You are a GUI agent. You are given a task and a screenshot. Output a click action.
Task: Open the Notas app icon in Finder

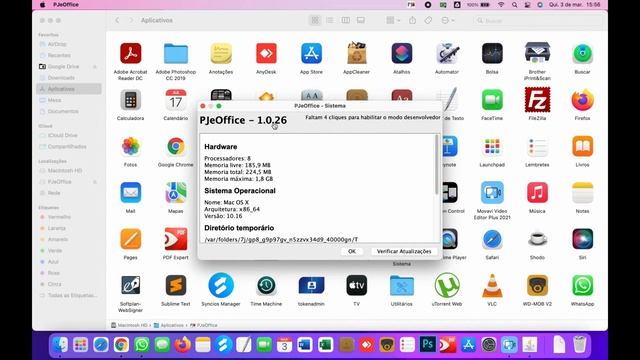582,193
